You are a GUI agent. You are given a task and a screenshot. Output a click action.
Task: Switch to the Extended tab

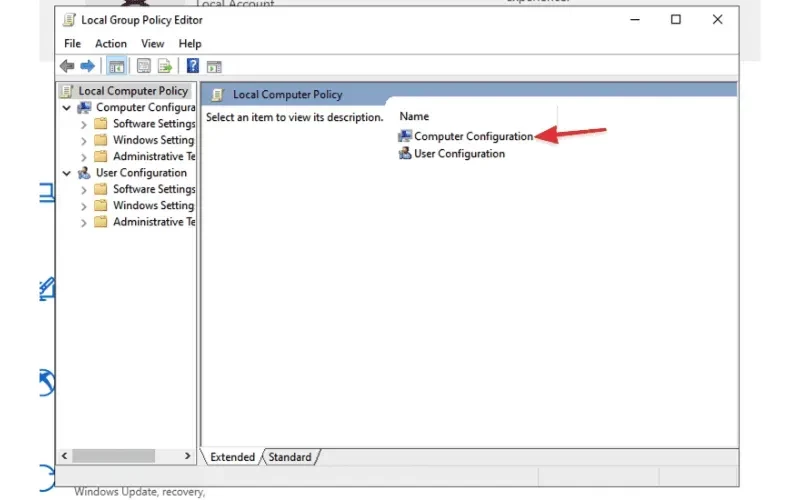[x=232, y=457]
